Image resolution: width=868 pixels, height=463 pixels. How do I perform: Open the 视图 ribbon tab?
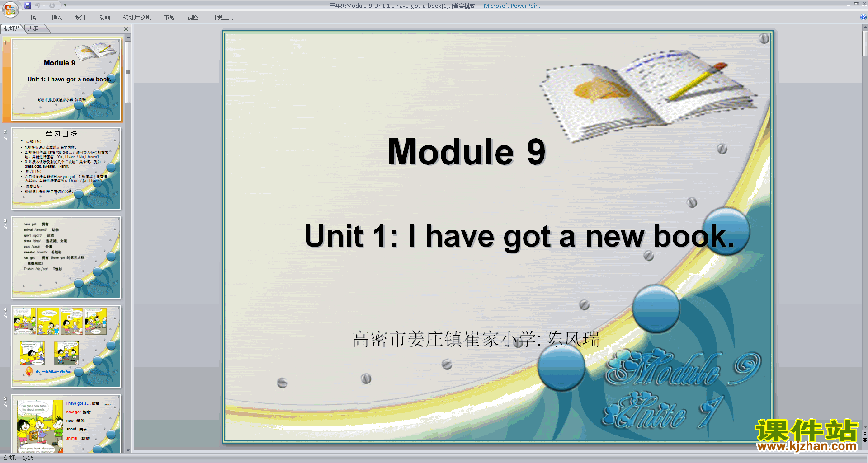(x=193, y=18)
